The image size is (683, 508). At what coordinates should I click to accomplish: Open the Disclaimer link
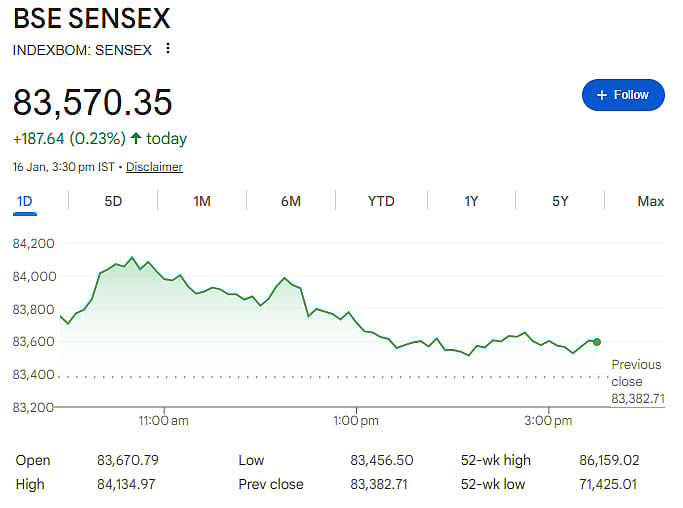pyautogui.click(x=154, y=167)
